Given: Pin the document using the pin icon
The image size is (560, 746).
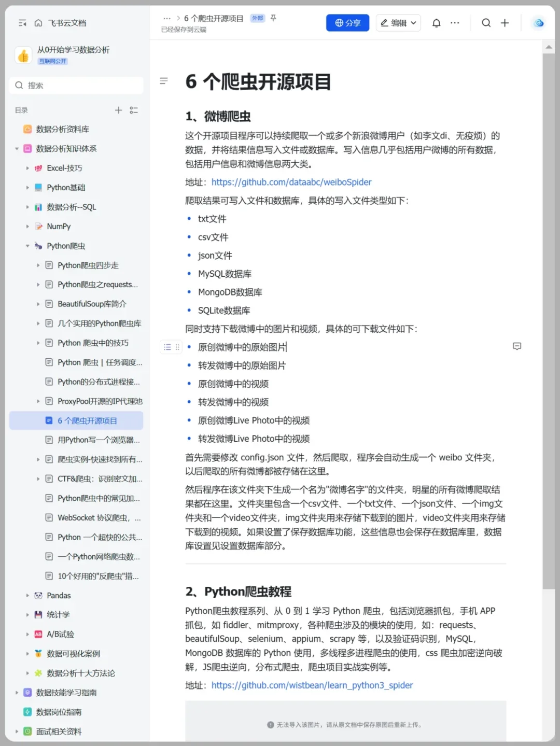Looking at the screenshot, I should pos(273,18).
